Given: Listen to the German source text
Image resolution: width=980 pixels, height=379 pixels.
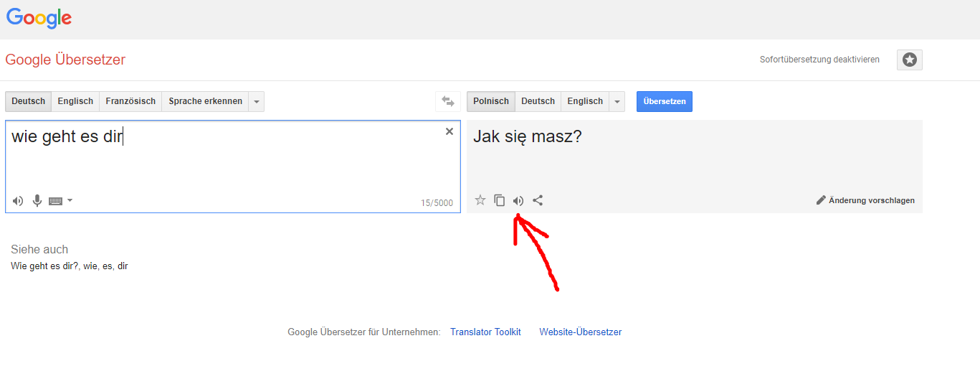Looking at the screenshot, I should tap(18, 201).
